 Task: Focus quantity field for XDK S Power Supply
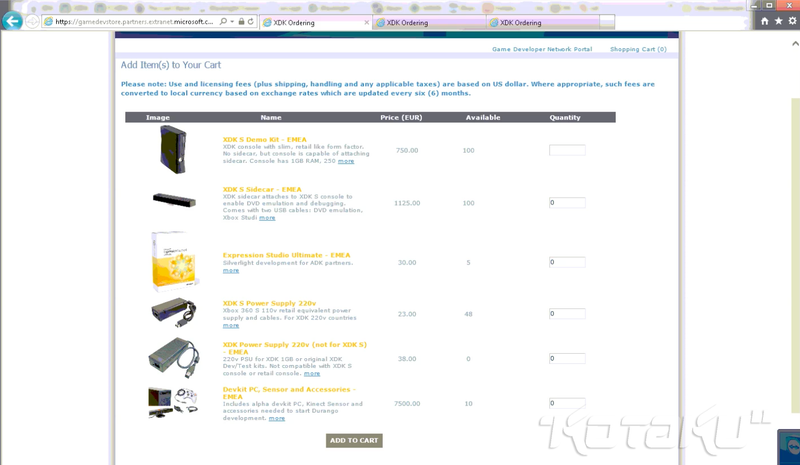(x=567, y=314)
